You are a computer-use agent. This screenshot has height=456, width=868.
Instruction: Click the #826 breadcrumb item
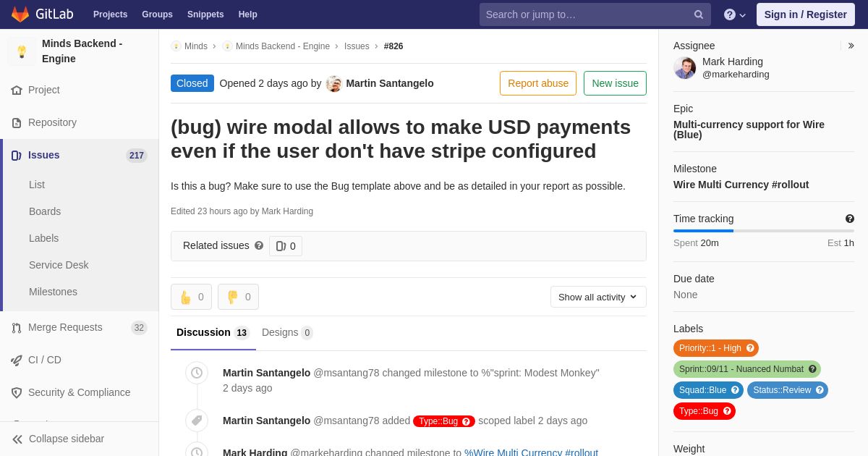pos(393,46)
